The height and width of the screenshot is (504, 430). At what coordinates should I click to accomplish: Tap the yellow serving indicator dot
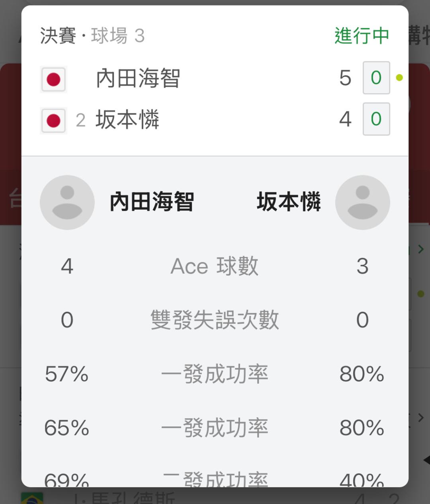tap(399, 78)
